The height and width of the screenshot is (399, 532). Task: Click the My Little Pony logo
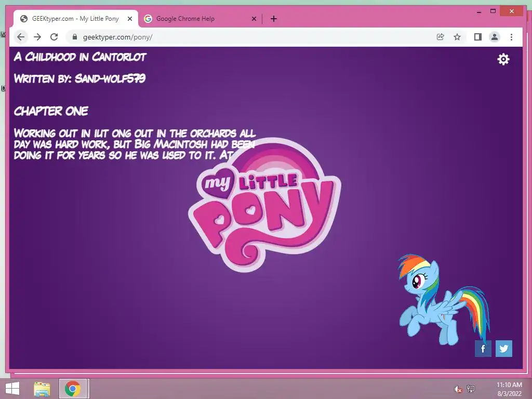(264, 205)
